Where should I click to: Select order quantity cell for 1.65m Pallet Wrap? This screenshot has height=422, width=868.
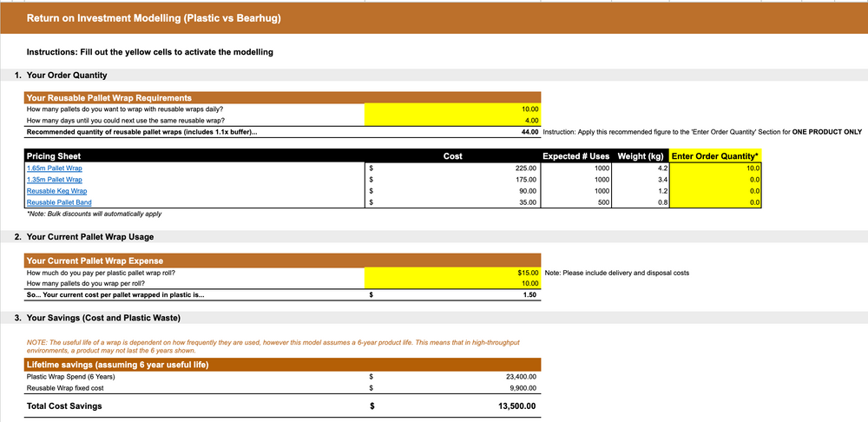(x=715, y=168)
